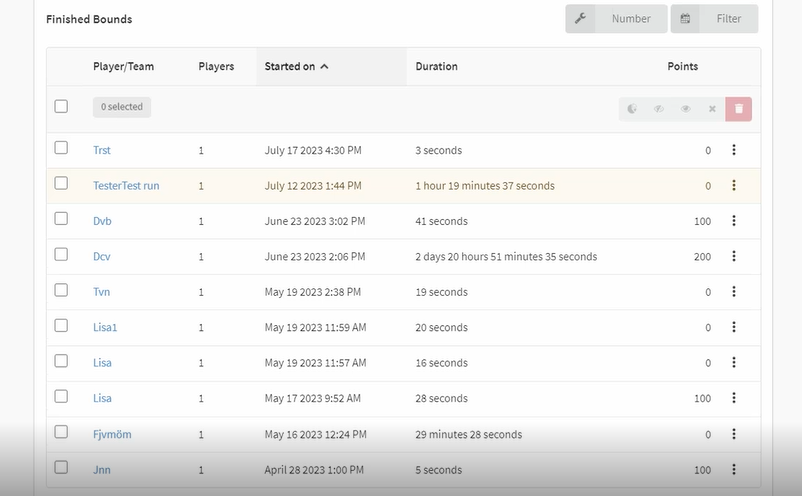Open the three-dot menu for Jnn
The width and height of the screenshot is (802, 496).
734,469
